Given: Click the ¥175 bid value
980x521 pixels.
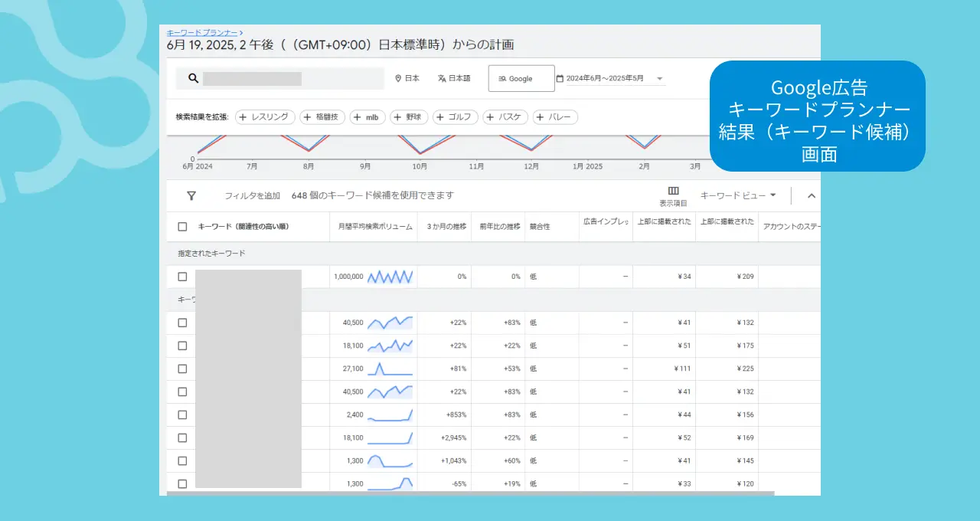Looking at the screenshot, I should (745, 346).
